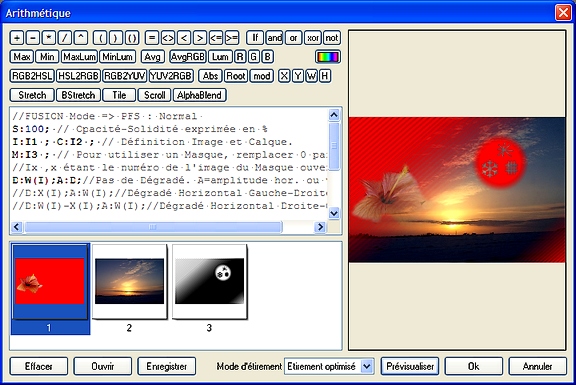Click the horizontal scrollbar right arrow
The image size is (576, 385).
pyautogui.click(x=320, y=227)
